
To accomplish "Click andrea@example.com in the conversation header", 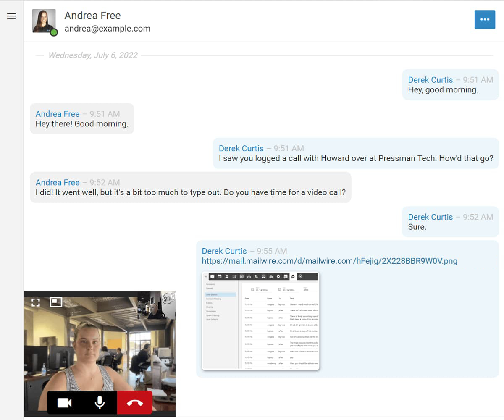I will coord(108,29).
